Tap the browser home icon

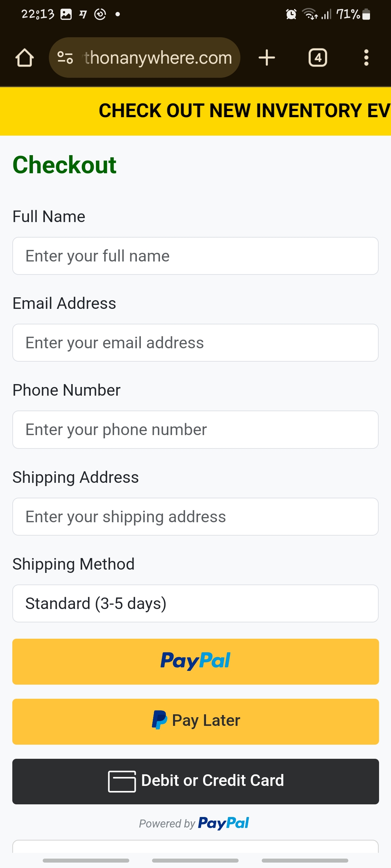(x=25, y=58)
